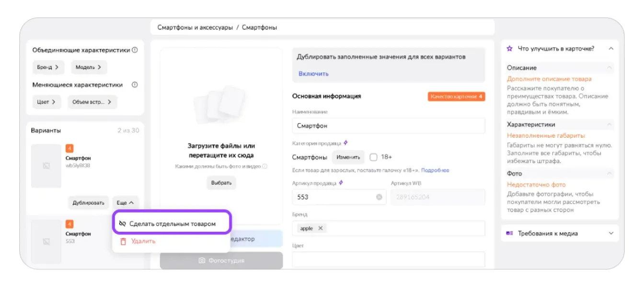Click the lightning icon next to Категория продавца
Image resolution: width=644 pixels, height=287 pixels.
pos(345,143)
